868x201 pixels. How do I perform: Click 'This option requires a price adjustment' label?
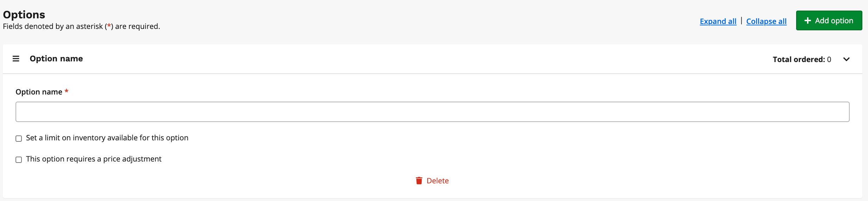(94, 159)
